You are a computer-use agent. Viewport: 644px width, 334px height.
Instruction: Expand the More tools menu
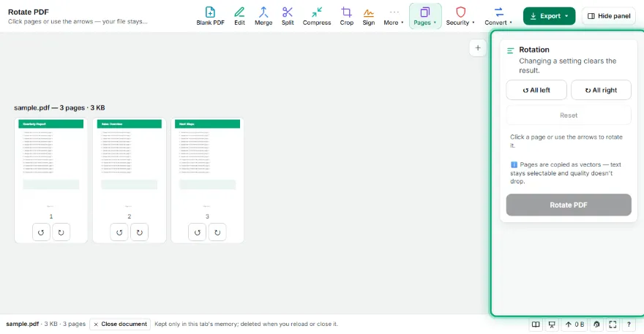pyautogui.click(x=394, y=16)
